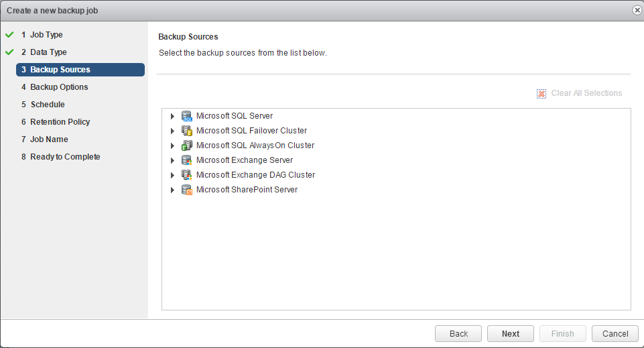Expand the Microsoft SQL Server node

[172, 116]
